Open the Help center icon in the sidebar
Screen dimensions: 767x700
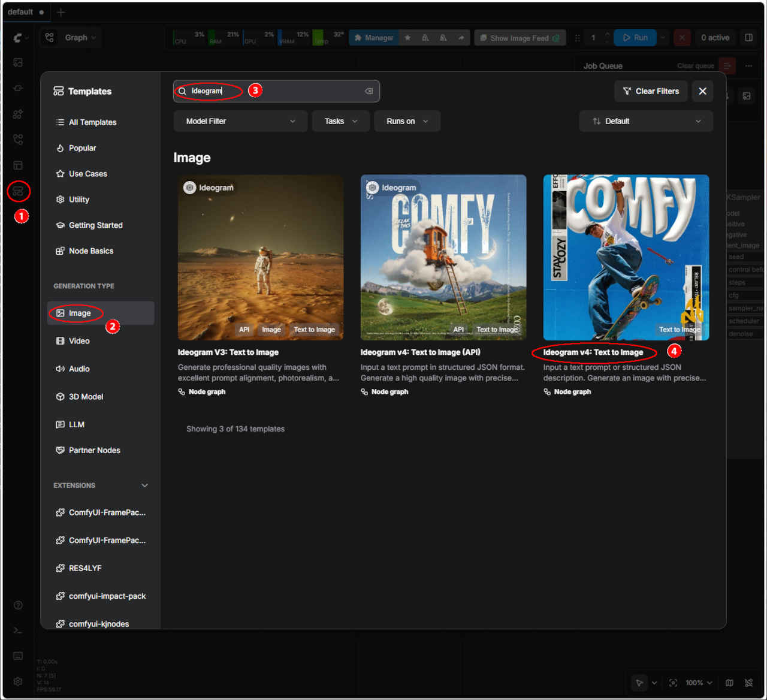18,605
